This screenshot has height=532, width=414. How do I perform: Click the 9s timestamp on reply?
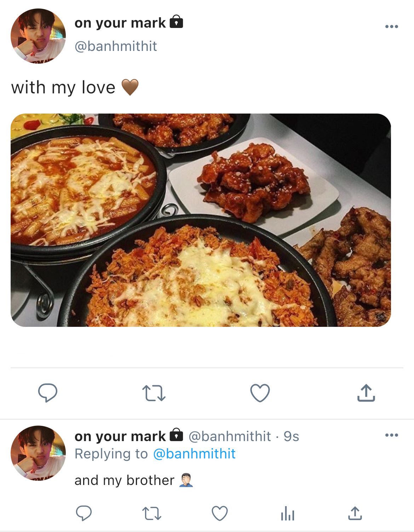[291, 436]
